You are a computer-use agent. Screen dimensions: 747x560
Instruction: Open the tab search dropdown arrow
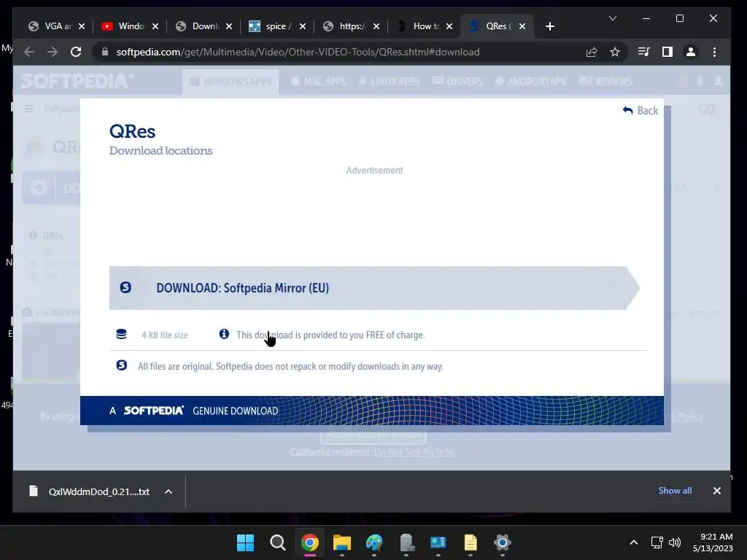click(613, 18)
